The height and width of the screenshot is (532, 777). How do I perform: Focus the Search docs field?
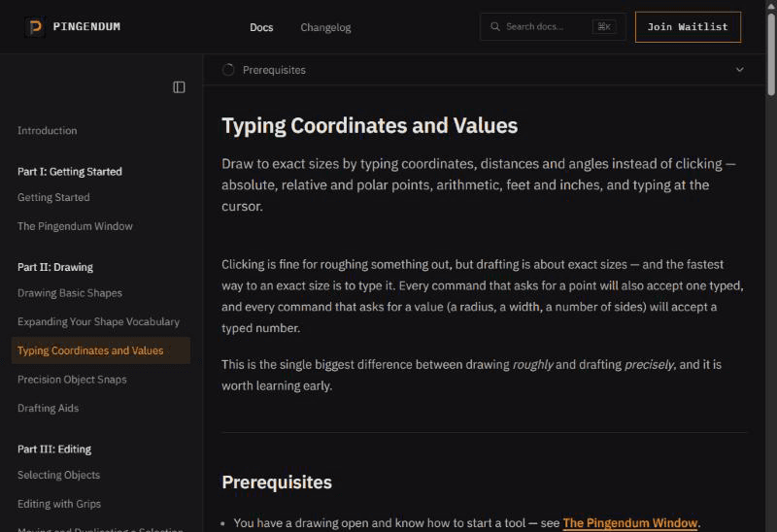[x=553, y=27]
